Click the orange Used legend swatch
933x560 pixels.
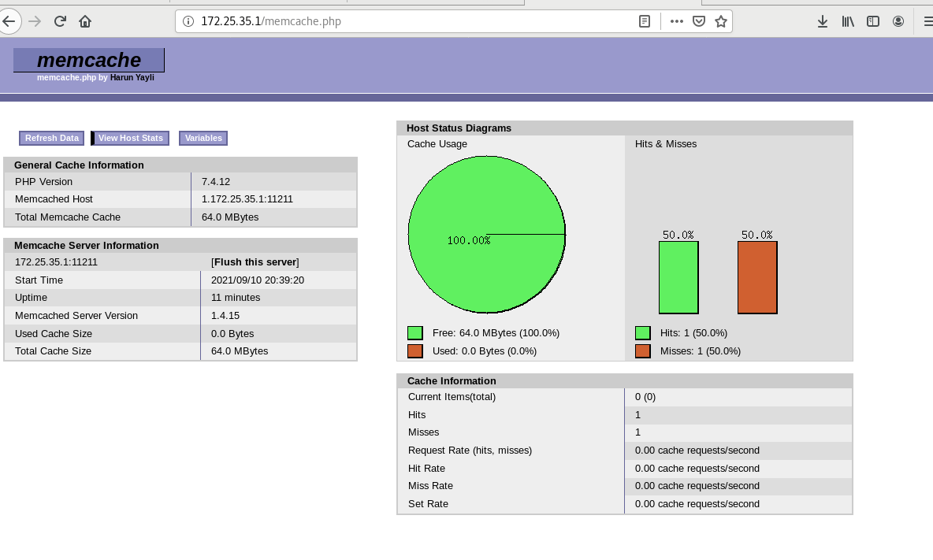[415, 350]
